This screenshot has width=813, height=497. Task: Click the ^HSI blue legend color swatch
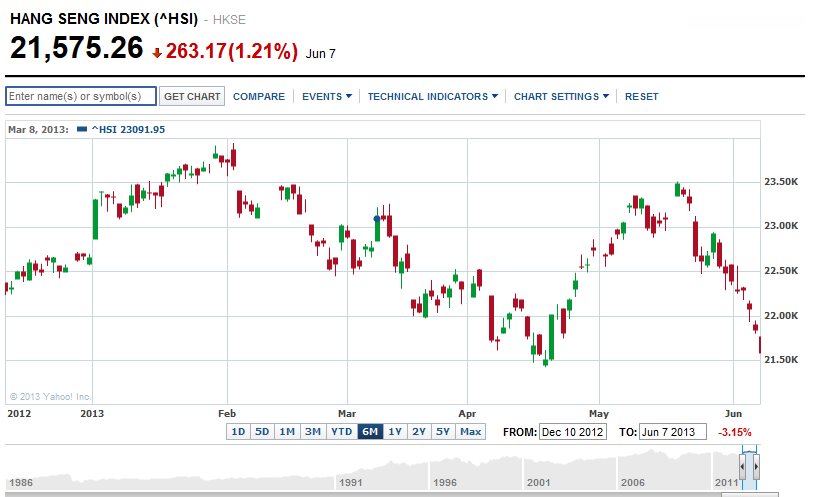[x=81, y=129]
